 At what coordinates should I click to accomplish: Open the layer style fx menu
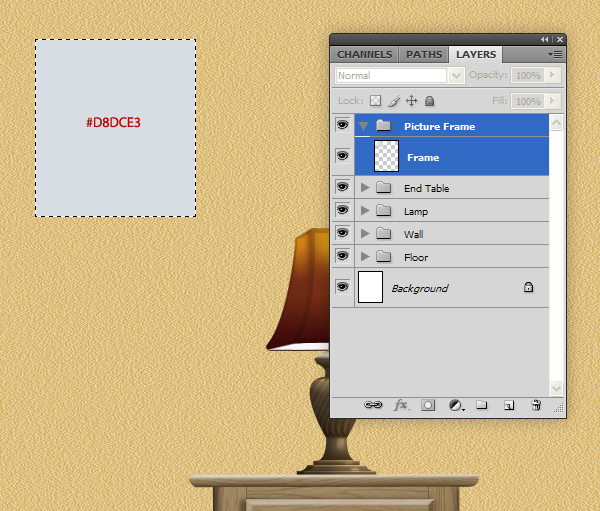[401, 405]
